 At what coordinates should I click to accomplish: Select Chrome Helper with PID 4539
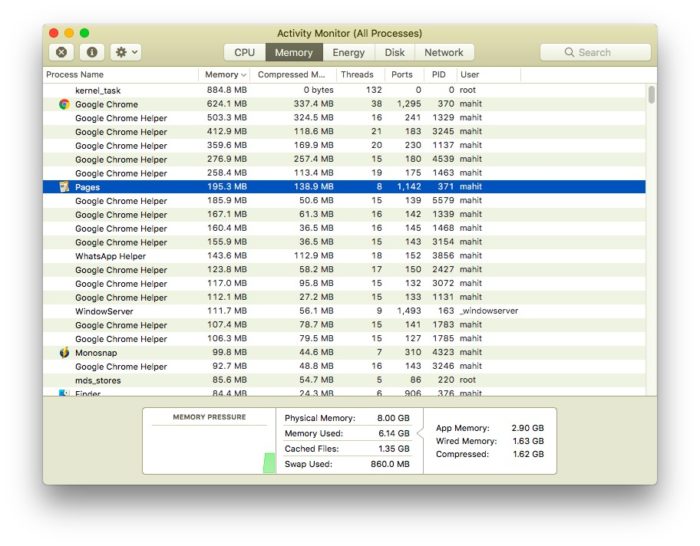tap(344, 159)
